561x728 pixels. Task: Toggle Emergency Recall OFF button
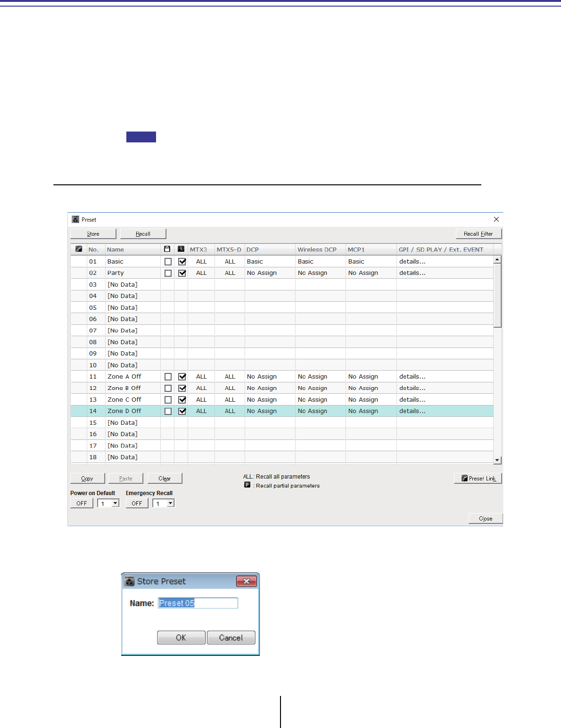(x=137, y=504)
